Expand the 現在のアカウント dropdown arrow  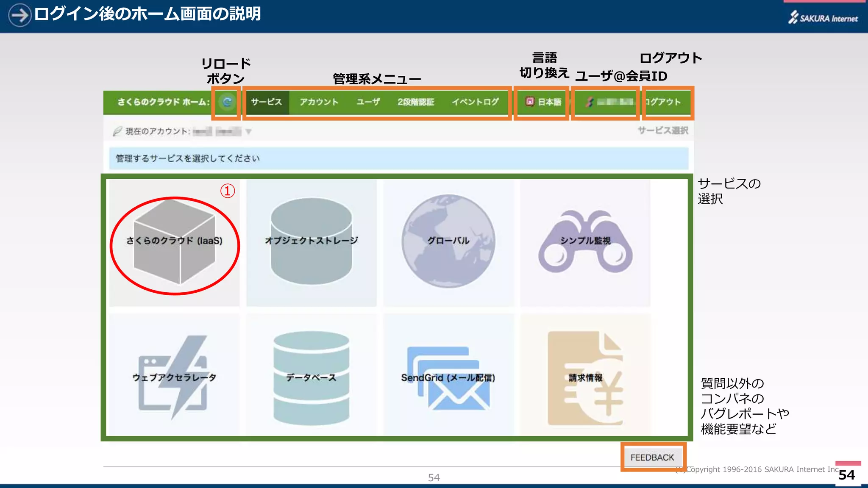click(248, 132)
